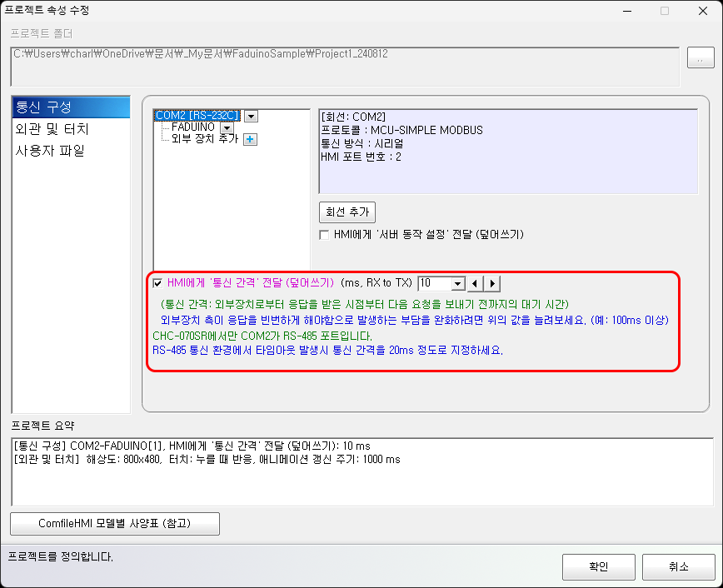Uncheck HMI에게 '통신 간격' 전달 option
Image resolution: width=723 pixels, height=588 pixels.
157,281
